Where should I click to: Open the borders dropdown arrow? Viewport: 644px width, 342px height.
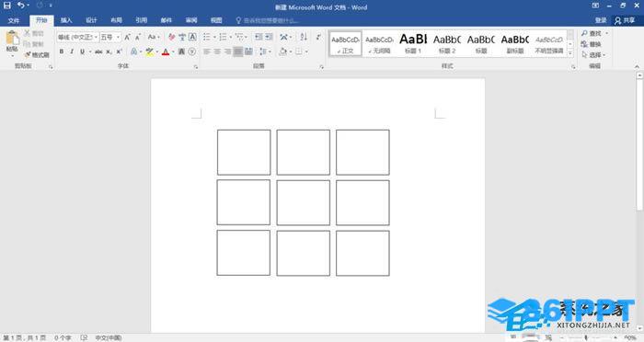click(x=306, y=51)
